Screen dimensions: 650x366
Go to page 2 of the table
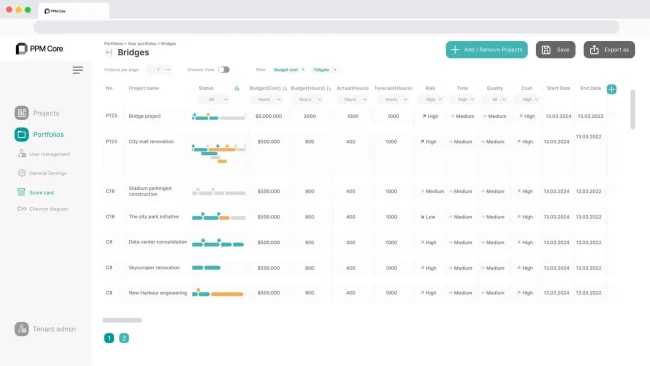click(x=124, y=338)
